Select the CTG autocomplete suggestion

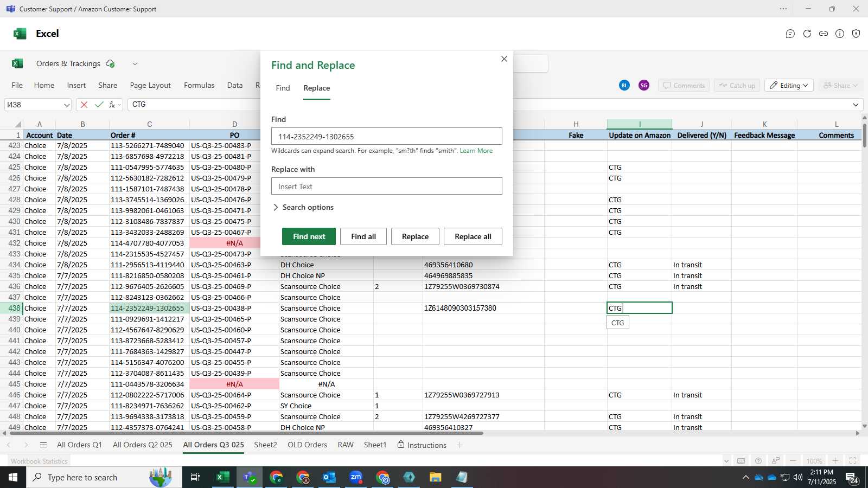(x=618, y=323)
